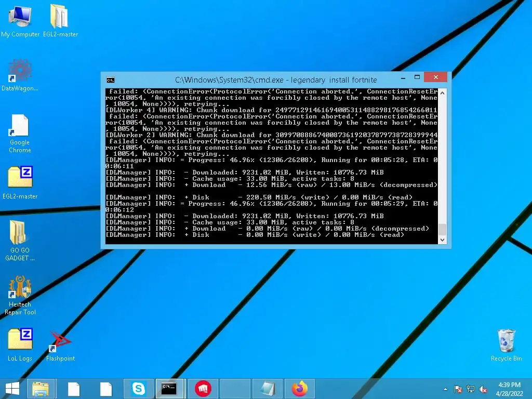
Task: Click the cmd scrollbar up arrow
Action: pos(442,92)
